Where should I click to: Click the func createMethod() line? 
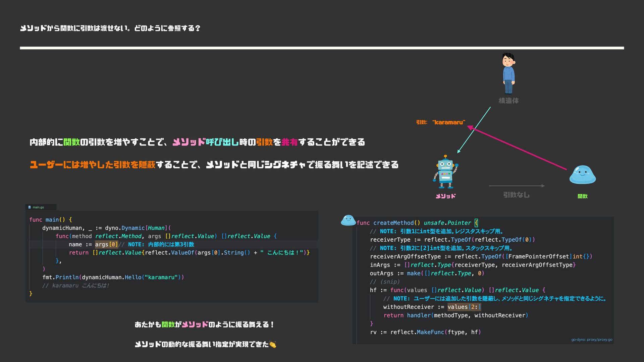[417, 223]
